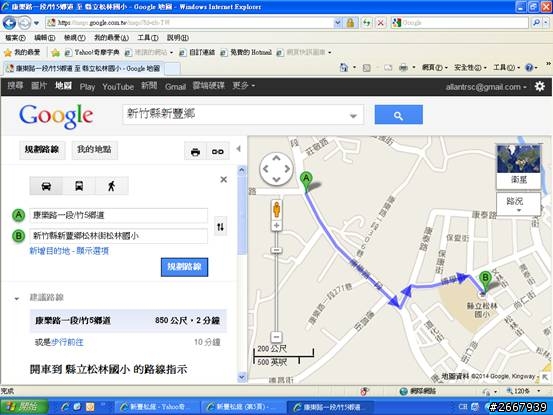Open the link share chain icon
This screenshot has width=553, height=415.
[218, 152]
